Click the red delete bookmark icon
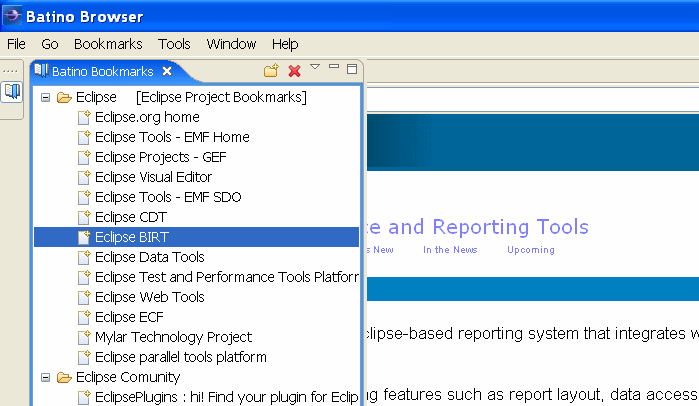Screen dimensions: 699x406 point(294,71)
